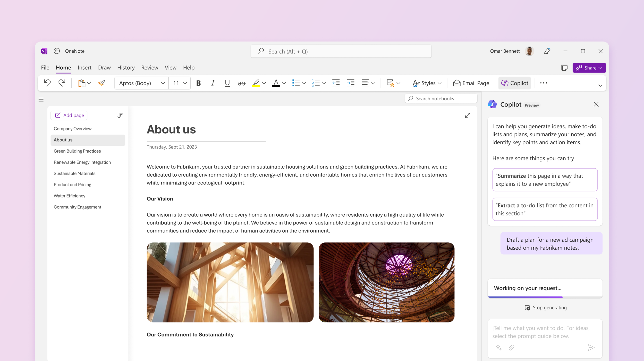Click the Italic formatting icon
Viewport: 644px width, 361px height.
tap(212, 83)
